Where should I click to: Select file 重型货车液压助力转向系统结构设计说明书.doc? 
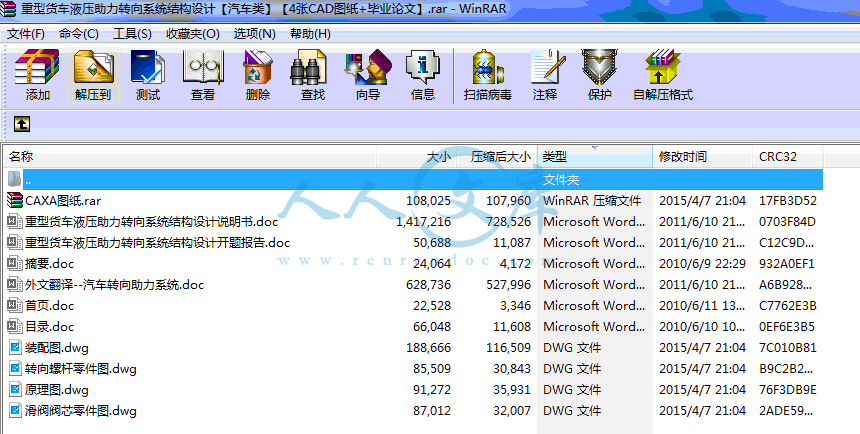coord(151,222)
